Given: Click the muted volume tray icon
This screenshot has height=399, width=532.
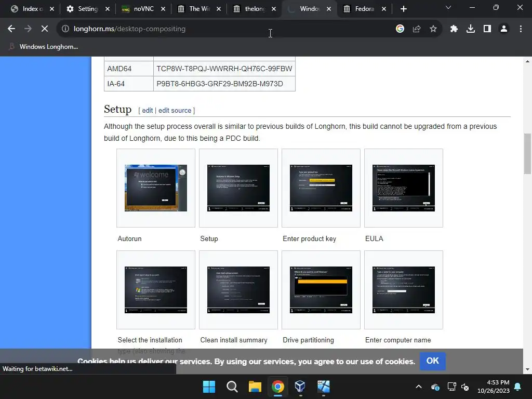Looking at the screenshot, I should pos(465,387).
